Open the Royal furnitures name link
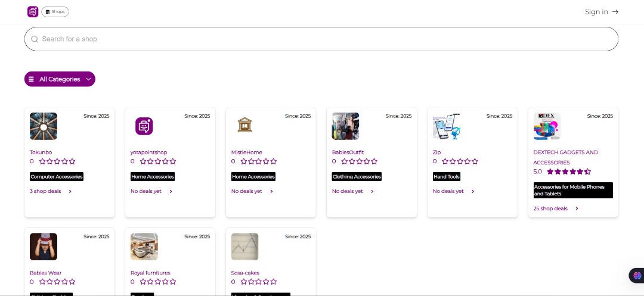 (x=150, y=273)
